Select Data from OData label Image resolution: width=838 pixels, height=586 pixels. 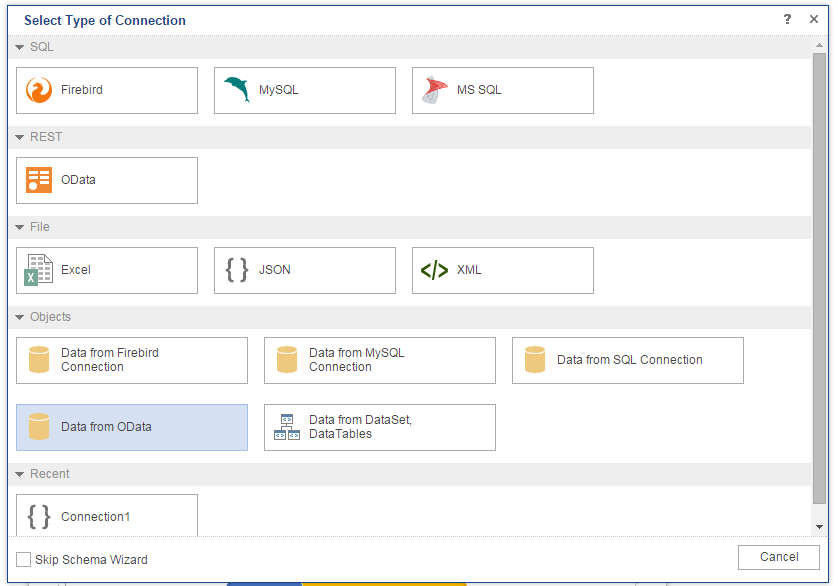106,427
